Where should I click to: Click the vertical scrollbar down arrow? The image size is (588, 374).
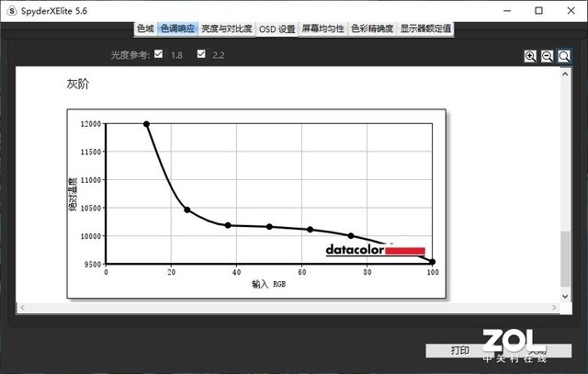click(565, 296)
